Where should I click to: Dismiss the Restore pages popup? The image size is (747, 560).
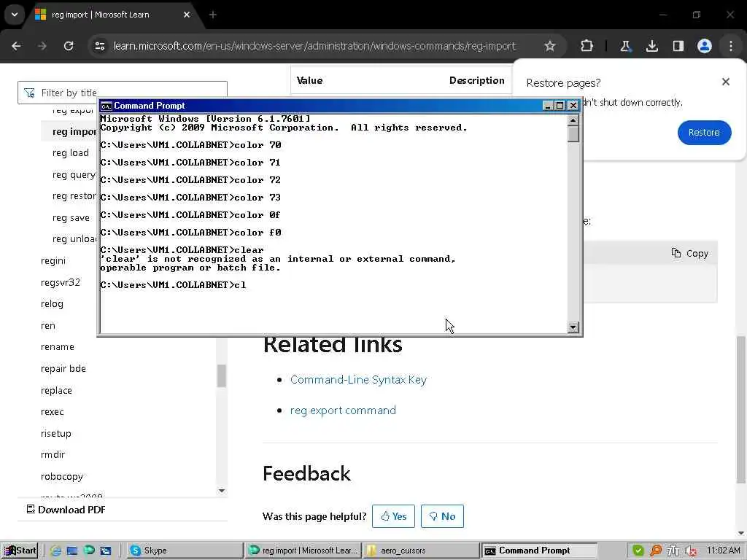(726, 82)
